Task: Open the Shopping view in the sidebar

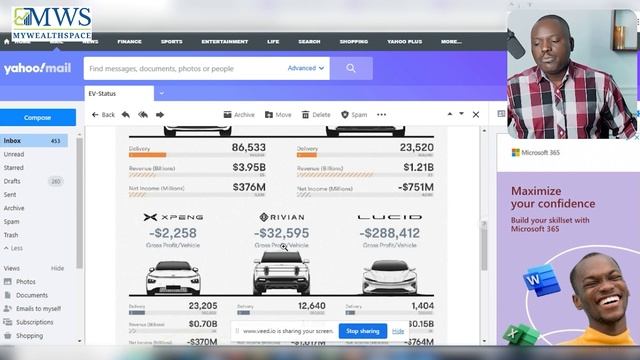Action: click(x=23, y=336)
